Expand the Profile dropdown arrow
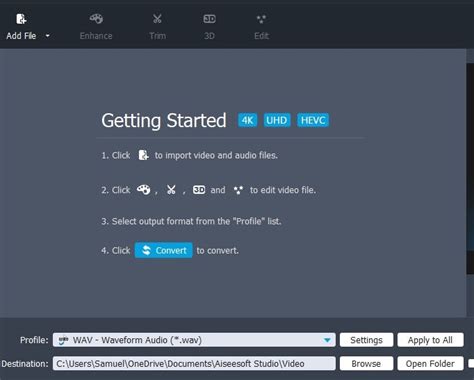474x380 pixels. pos(327,340)
